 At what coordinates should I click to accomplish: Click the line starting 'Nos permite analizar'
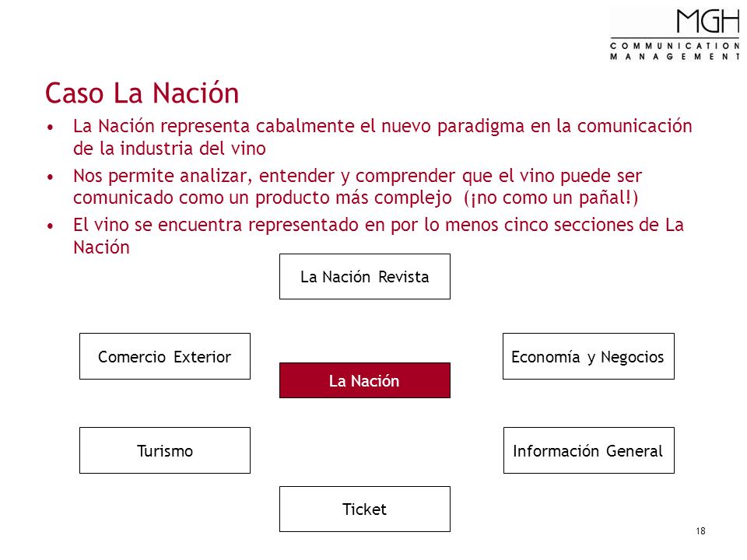point(357,176)
